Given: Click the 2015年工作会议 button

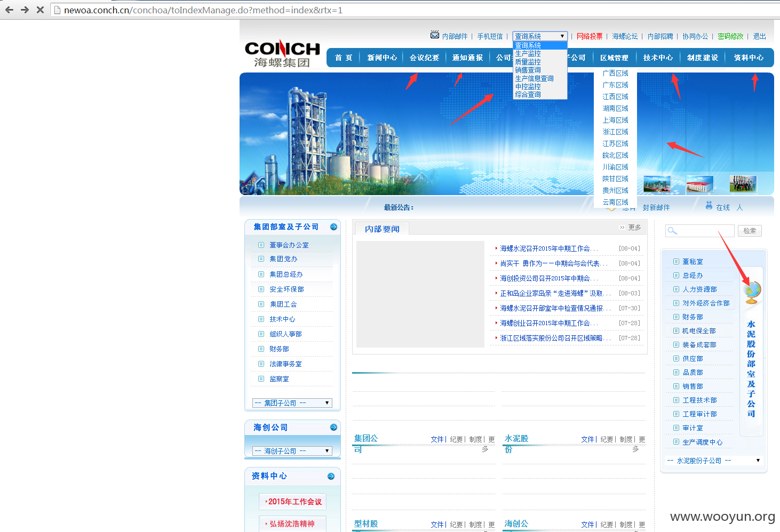Looking at the screenshot, I should coord(293,502).
